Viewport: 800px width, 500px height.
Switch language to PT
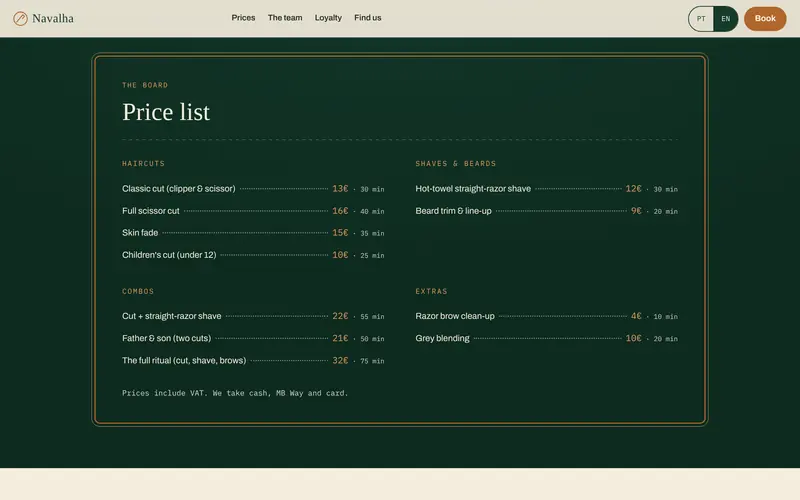(x=701, y=19)
